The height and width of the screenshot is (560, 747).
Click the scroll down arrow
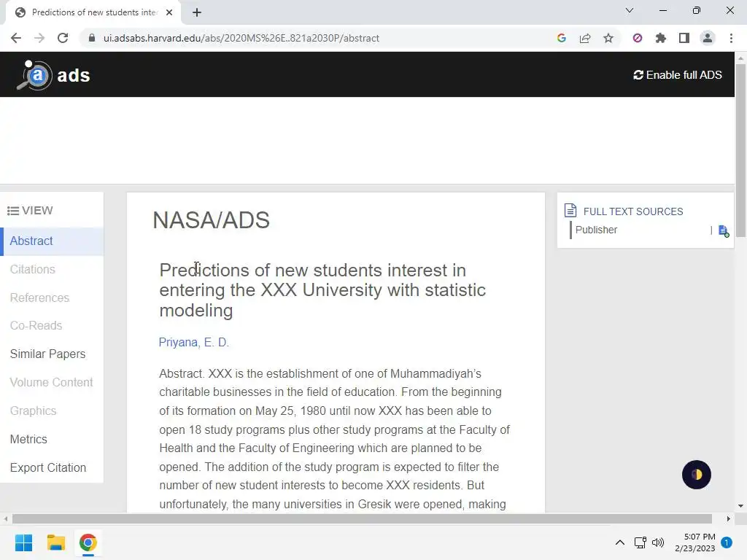[740, 506]
